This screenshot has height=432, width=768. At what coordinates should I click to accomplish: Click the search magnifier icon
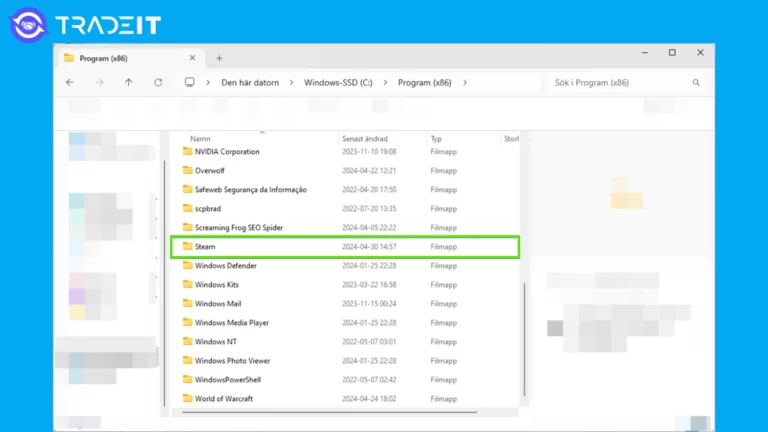[x=696, y=82]
